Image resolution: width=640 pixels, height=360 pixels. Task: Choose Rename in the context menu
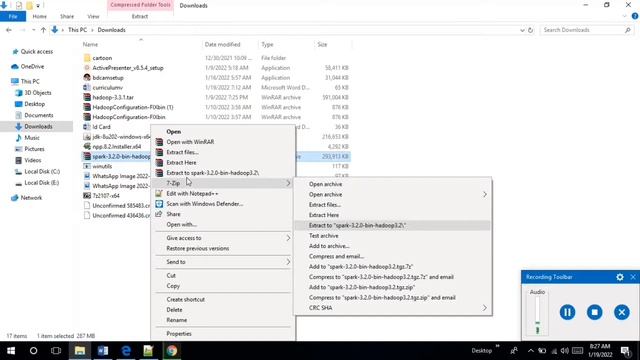pyautogui.click(x=222, y=320)
